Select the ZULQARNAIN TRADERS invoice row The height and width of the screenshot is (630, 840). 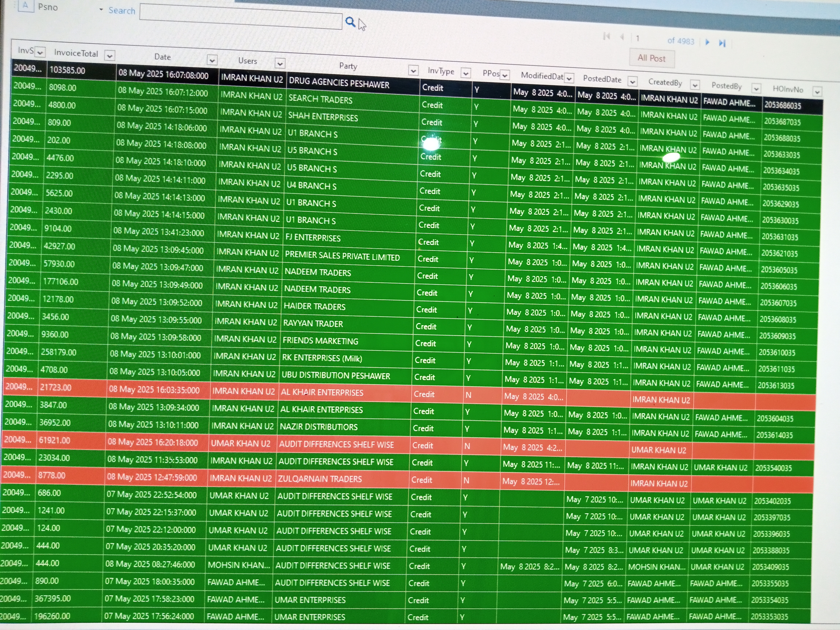[319, 479]
